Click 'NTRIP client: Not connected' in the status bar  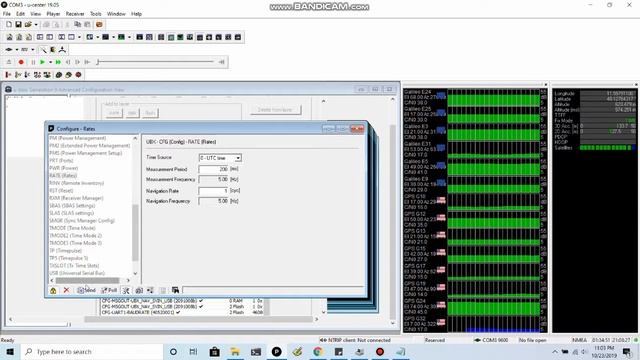click(355, 340)
